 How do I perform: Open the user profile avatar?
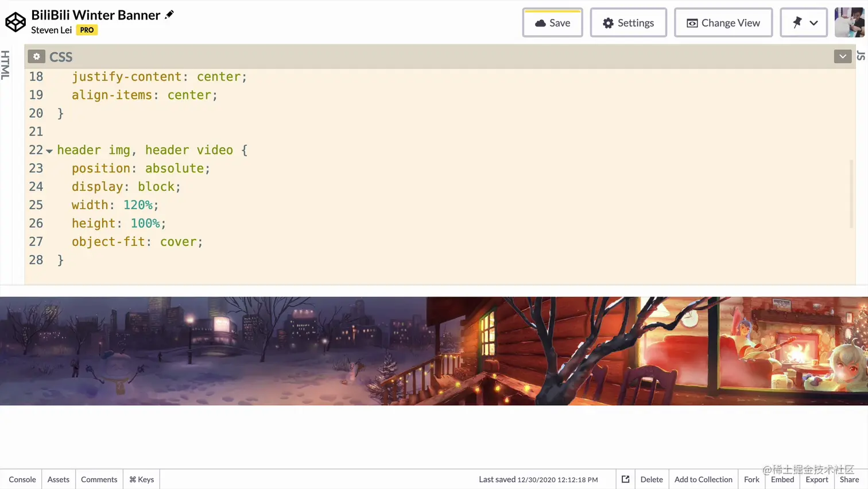pos(849,22)
